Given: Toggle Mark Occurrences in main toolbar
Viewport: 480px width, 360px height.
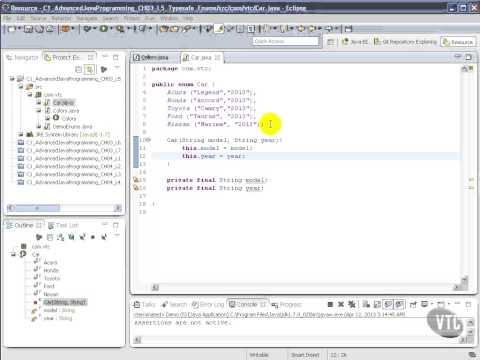Looking at the screenshot, I should (219, 29).
